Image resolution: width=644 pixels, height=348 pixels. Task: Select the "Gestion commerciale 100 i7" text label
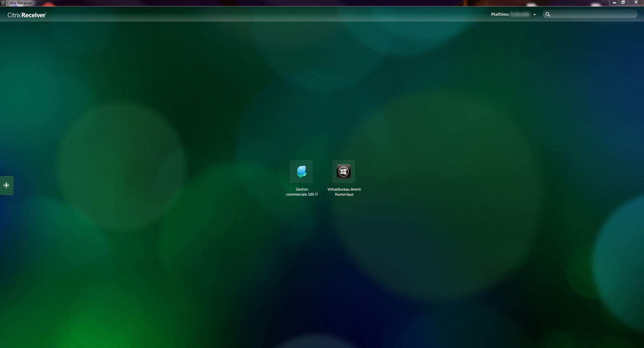click(x=302, y=192)
